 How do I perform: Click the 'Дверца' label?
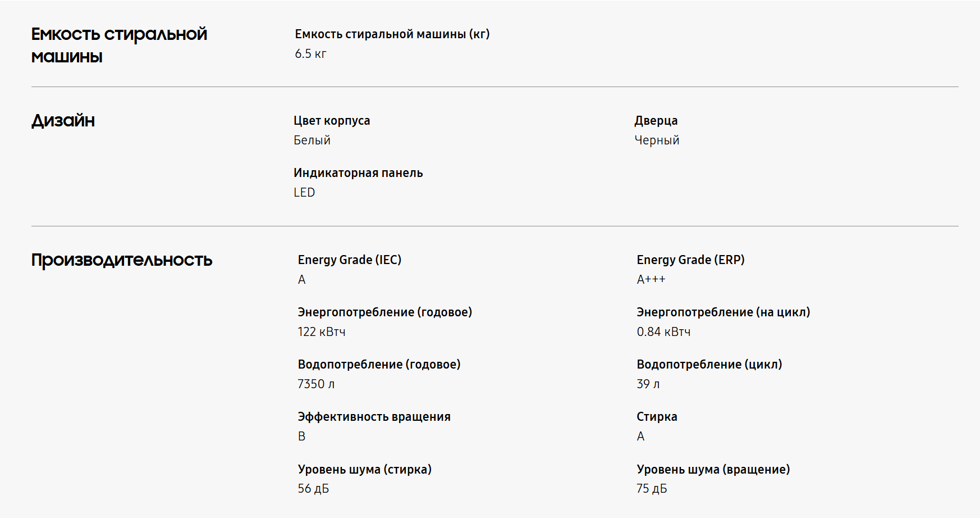coord(656,121)
